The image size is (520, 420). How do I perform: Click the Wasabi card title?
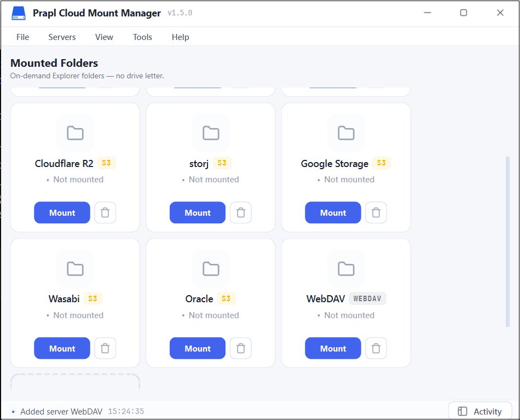(64, 299)
